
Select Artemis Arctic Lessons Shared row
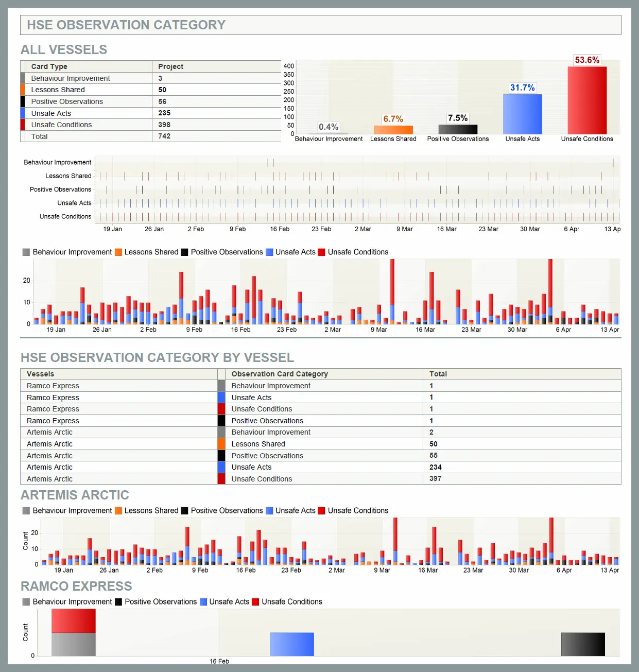point(320,444)
